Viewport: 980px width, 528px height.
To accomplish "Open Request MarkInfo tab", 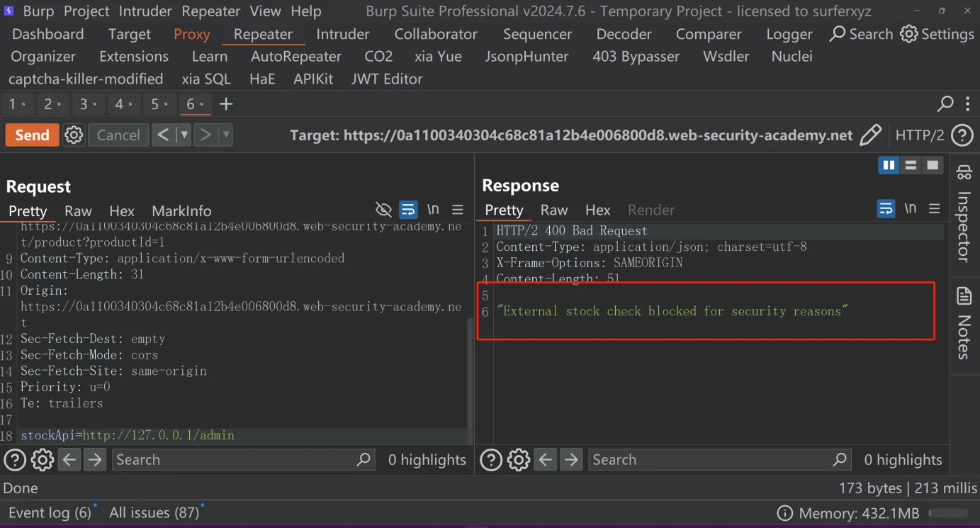I will [x=181, y=210].
